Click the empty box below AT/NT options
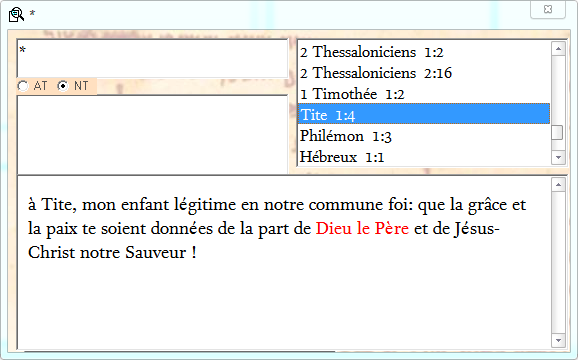 pos(152,134)
